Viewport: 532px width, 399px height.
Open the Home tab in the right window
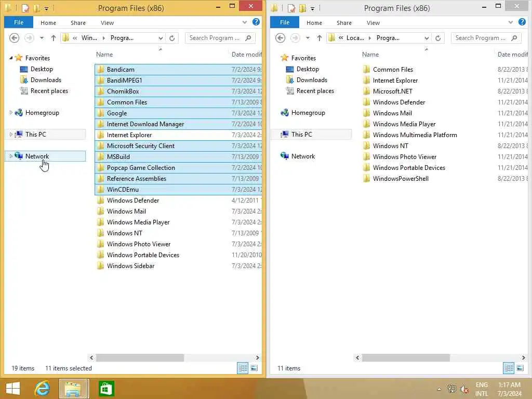coord(314,23)
